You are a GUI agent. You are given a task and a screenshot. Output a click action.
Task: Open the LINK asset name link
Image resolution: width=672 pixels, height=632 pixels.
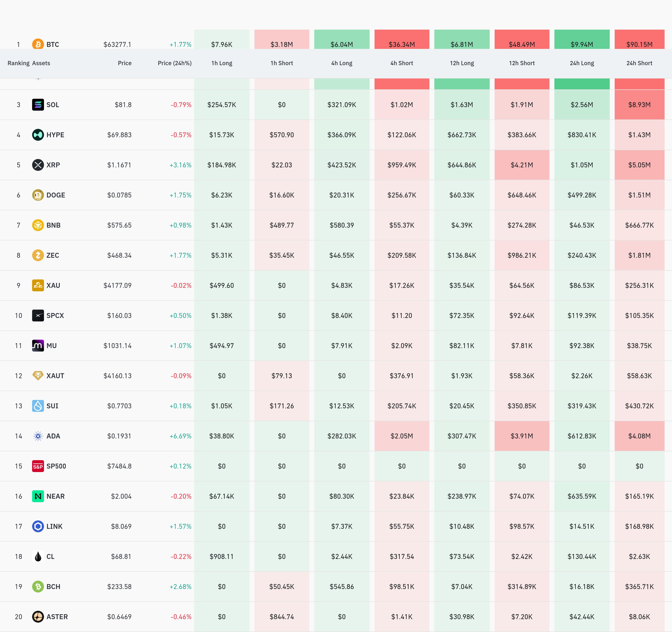tap(54, 526)
